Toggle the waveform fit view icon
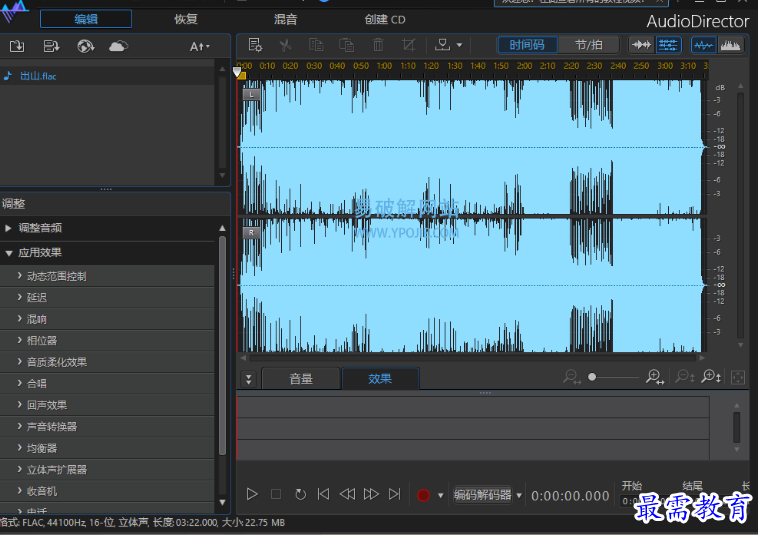This screenshot has height=539, width=758. click(x=641, y=45)
